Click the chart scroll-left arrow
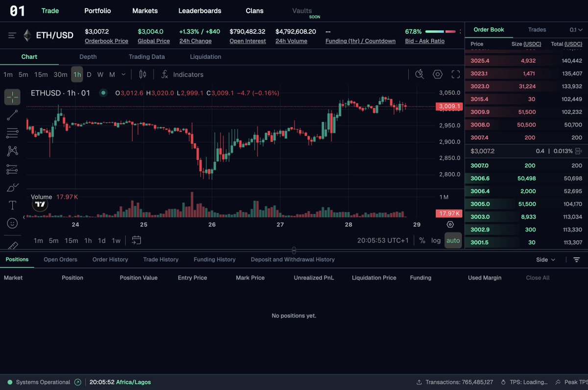 (24, 216)
